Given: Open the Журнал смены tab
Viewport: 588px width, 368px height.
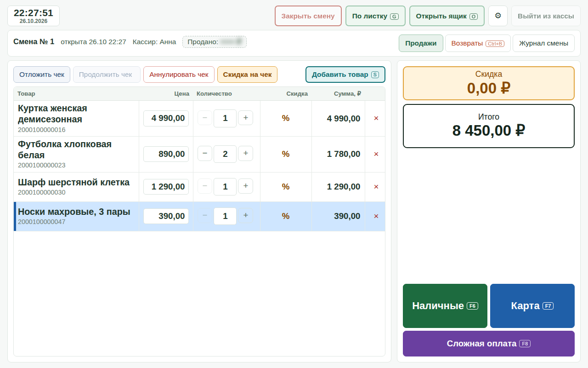Looking at the screenshot, I should point(543,43).
